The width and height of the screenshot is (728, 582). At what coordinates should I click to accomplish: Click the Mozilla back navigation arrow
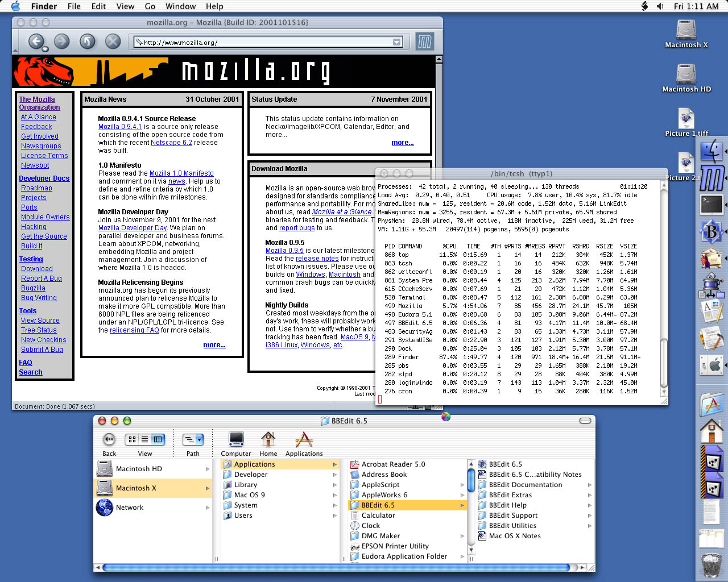36,41
